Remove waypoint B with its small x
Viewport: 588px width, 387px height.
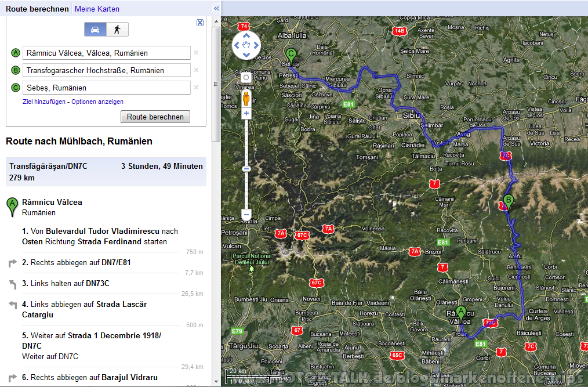click(197, 70)
